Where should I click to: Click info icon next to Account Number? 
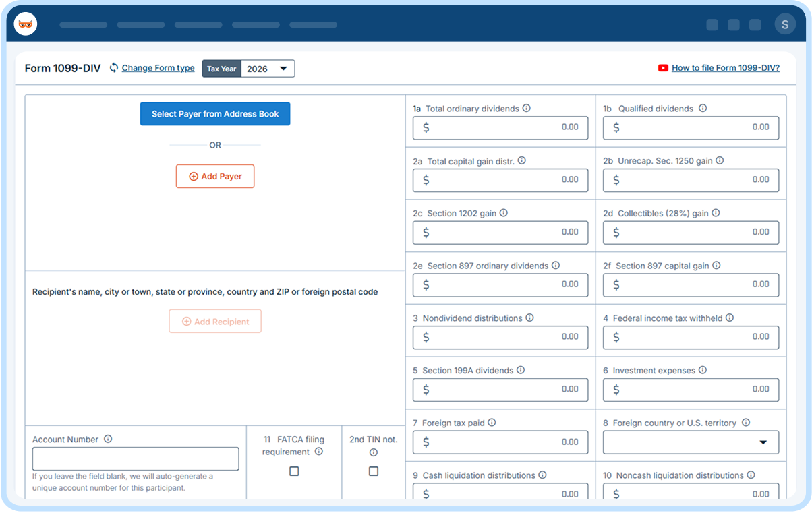108,439
